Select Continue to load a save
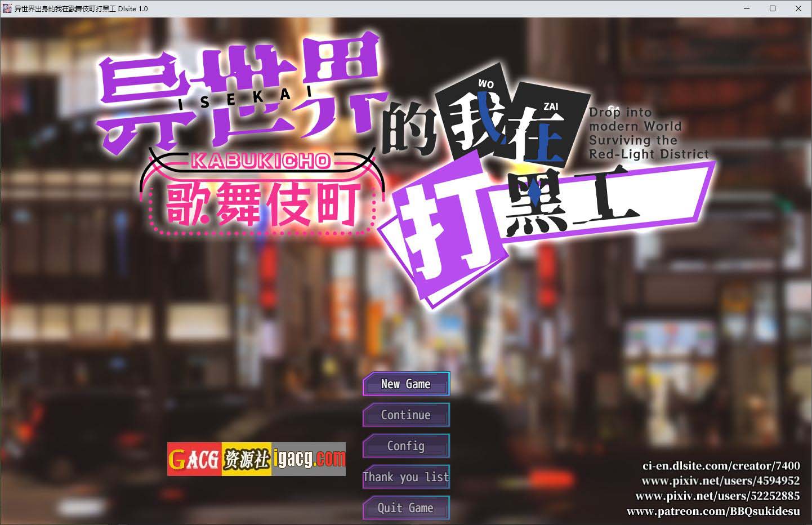The width and height of the screenshot is (812, 525). click(x=405, y=415)
